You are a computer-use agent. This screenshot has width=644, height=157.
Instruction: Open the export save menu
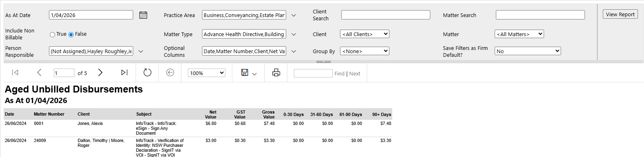(249, 73)
